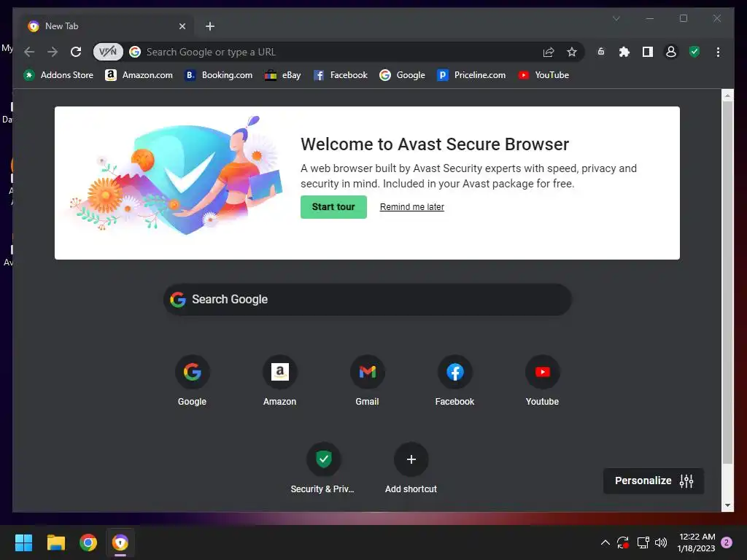This screenshot has width=747, height=560.
Task: Open the side panel icon
Action: (x=648, y=52)
